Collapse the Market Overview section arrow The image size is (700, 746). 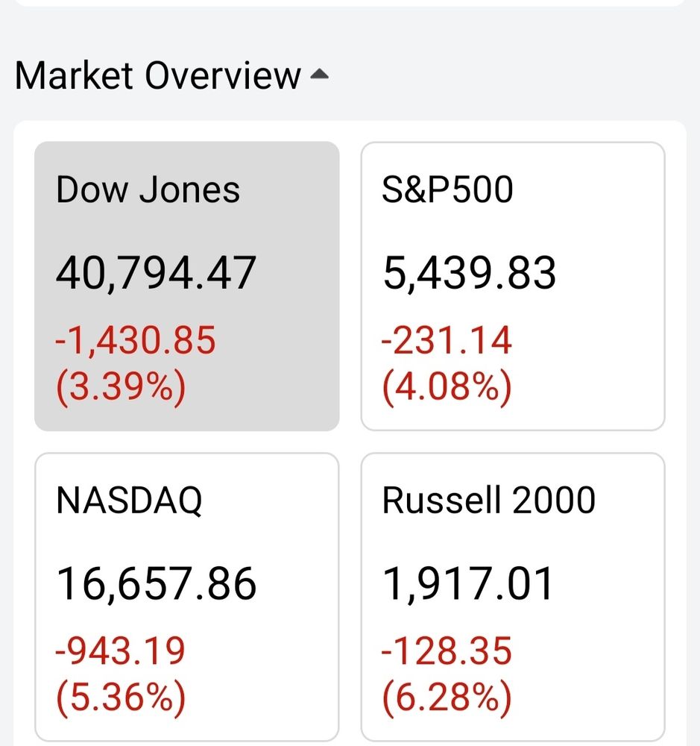[318, 75]
